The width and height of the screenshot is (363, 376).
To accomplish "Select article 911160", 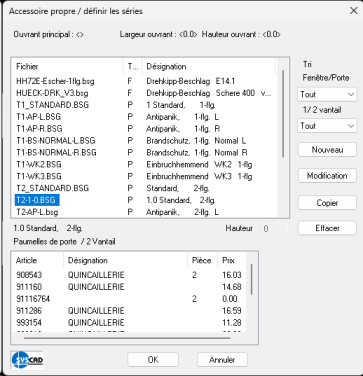I will (29, 287).
